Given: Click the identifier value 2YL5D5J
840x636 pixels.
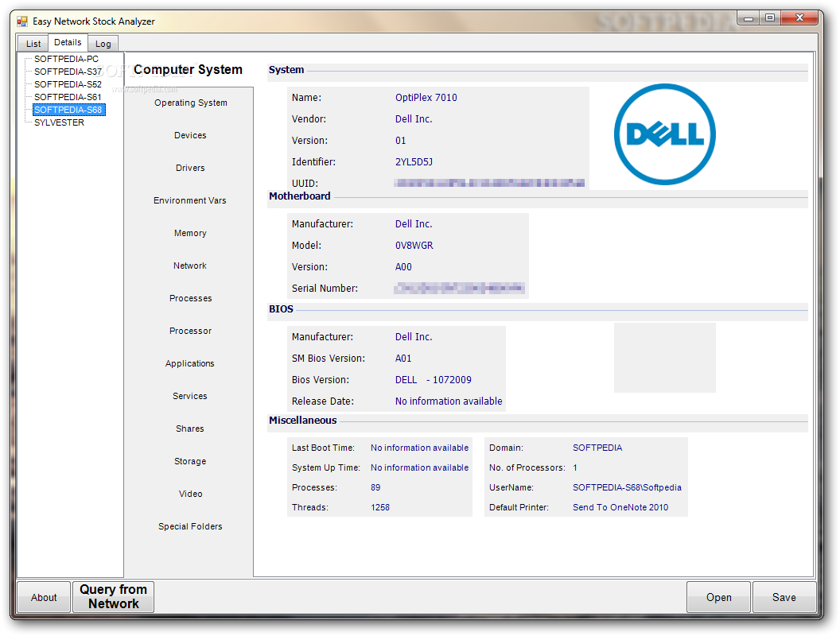Looking at the screenshot, I should pos(414,161).
